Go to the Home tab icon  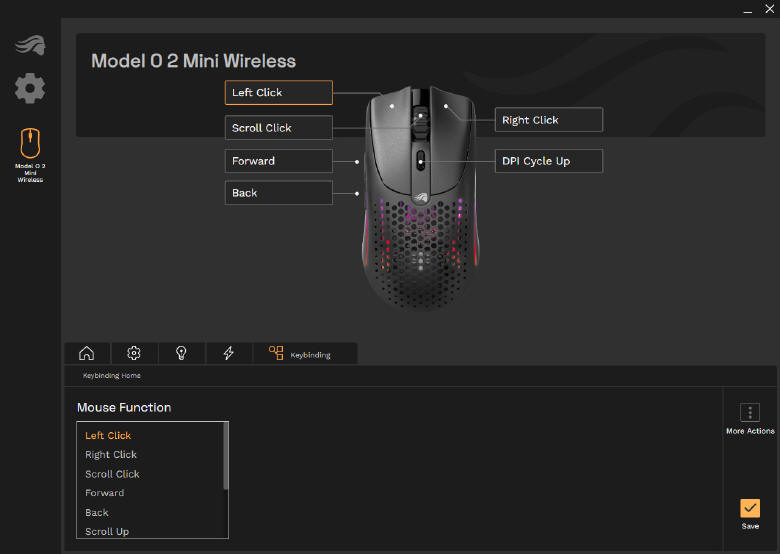click(87, 353)
